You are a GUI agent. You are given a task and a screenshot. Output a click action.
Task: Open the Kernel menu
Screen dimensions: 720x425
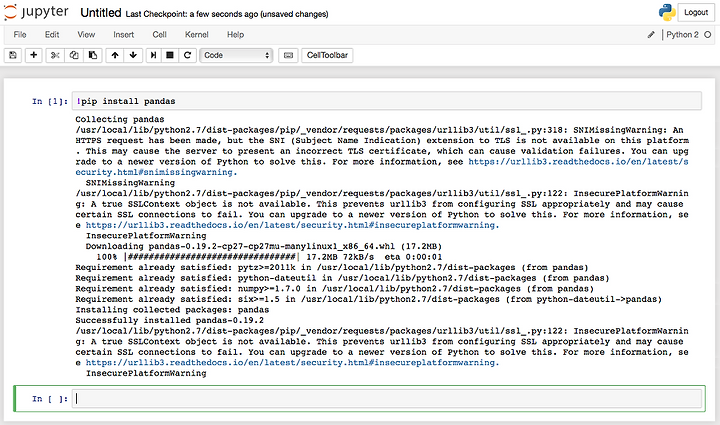coord(197,34)
